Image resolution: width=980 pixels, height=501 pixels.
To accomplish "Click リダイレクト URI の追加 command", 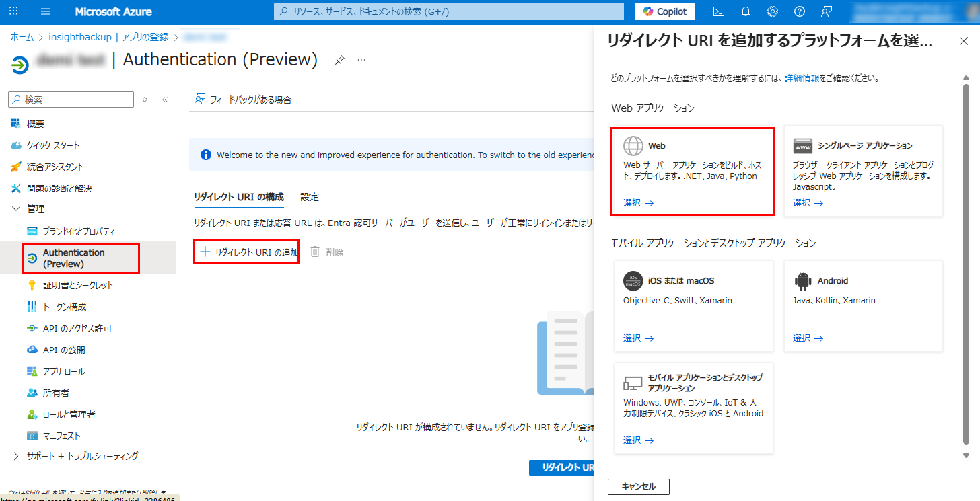I will [x=249, y=252].
